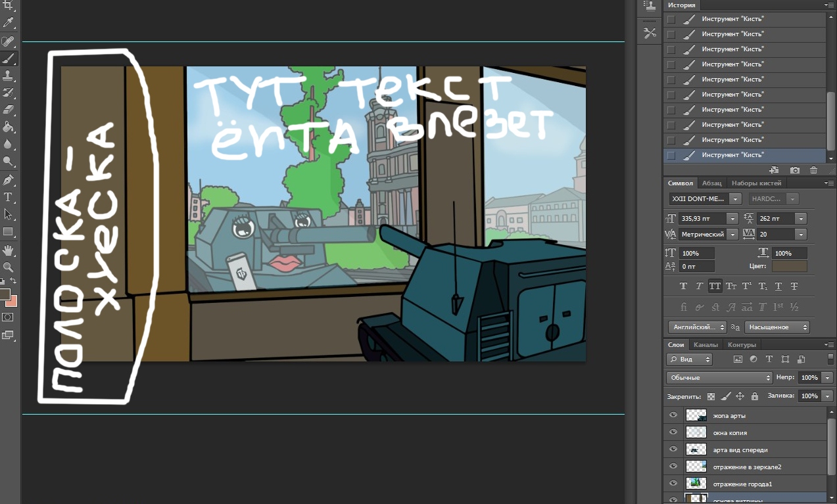The height and width of the screenshot is (504, 837).
Task: Lock all layer attributes
Action: click(x=754, y=396)
